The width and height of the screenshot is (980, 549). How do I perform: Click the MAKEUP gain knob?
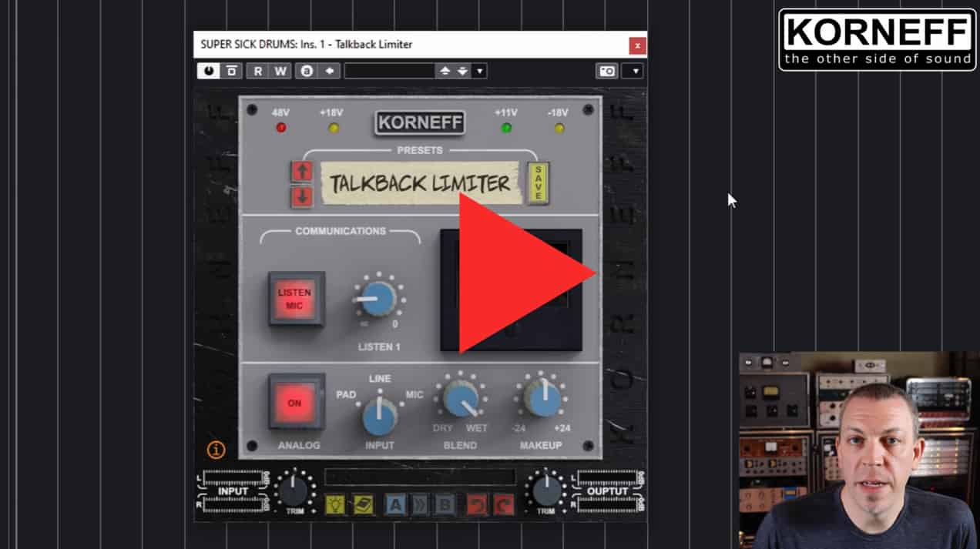point(543,398)
